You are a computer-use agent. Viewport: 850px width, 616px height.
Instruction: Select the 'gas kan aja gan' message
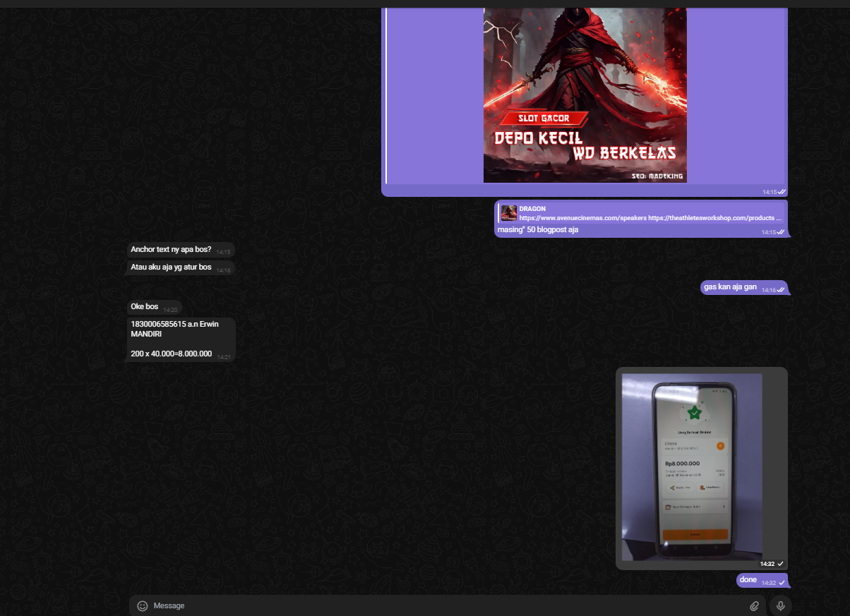[730, 287]
